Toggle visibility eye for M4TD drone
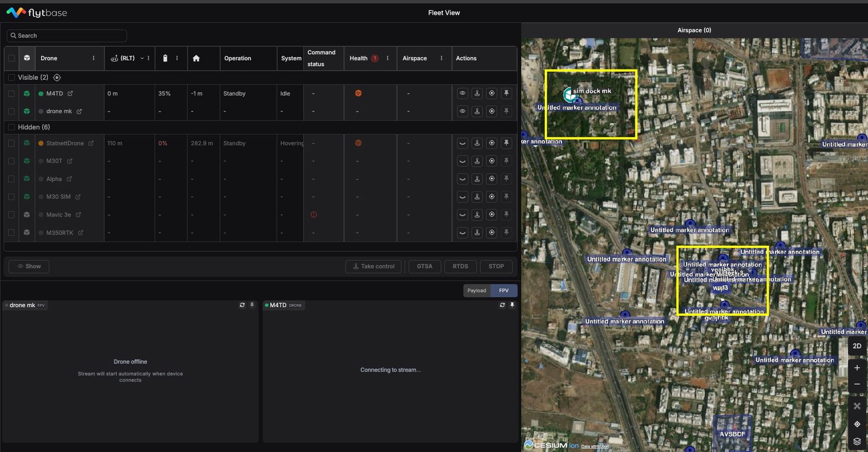 tap(462, 93)
